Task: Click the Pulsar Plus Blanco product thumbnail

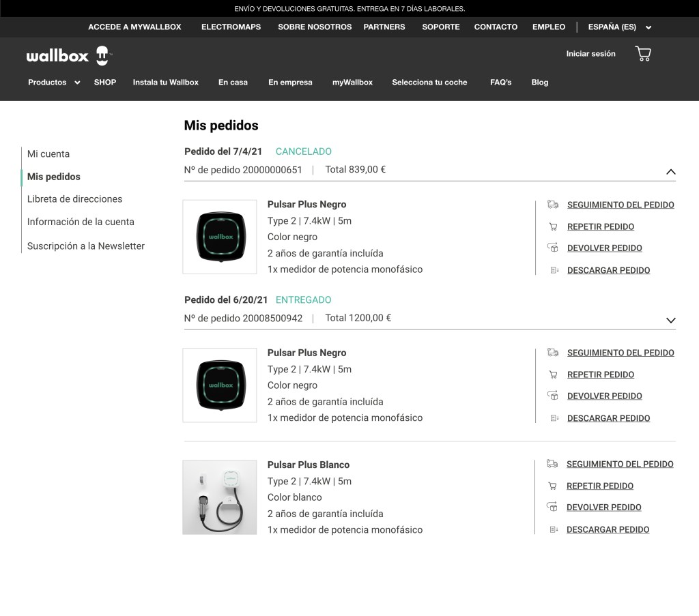Action: 220,497
